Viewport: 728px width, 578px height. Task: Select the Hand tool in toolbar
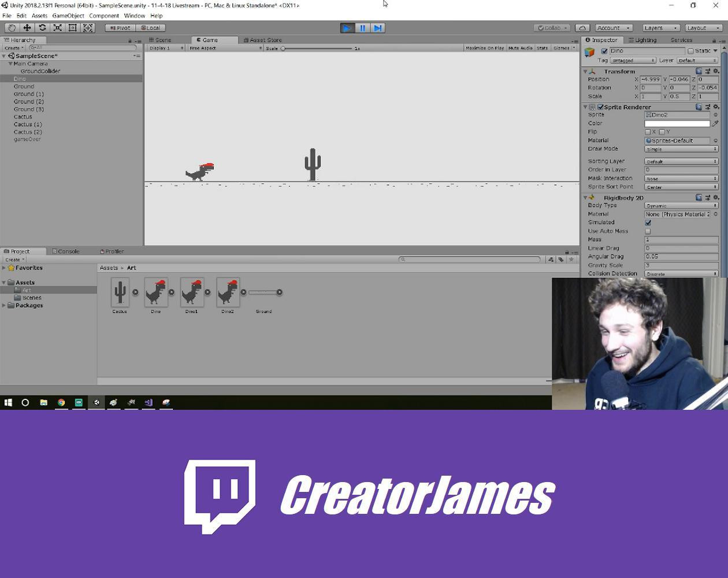12,28
